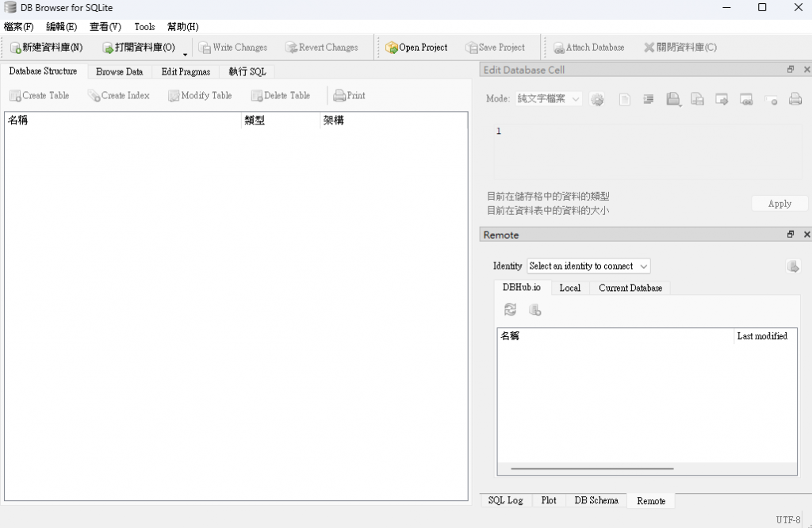Switch to the Remote bottom tab
Image resolution: width=812 pixels, height=528 pixels.
click(x=651, y=501)
